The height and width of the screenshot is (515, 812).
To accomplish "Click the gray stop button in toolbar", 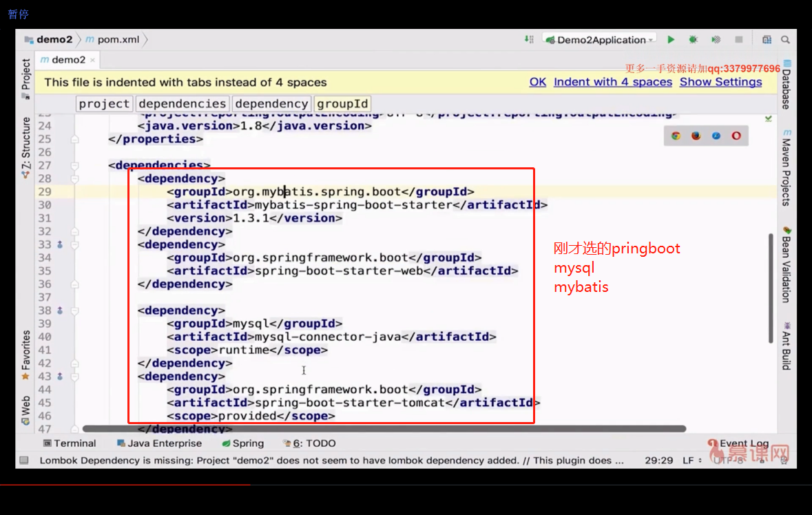I will point(739,40).
